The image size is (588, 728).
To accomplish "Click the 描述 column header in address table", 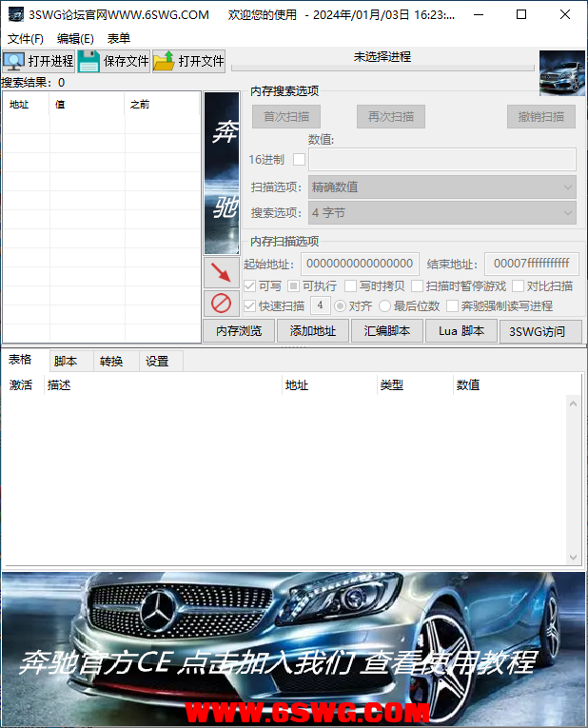I will coord(164,385).
